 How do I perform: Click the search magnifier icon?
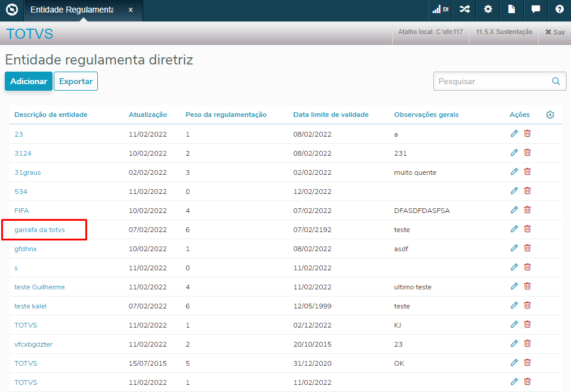556,81
